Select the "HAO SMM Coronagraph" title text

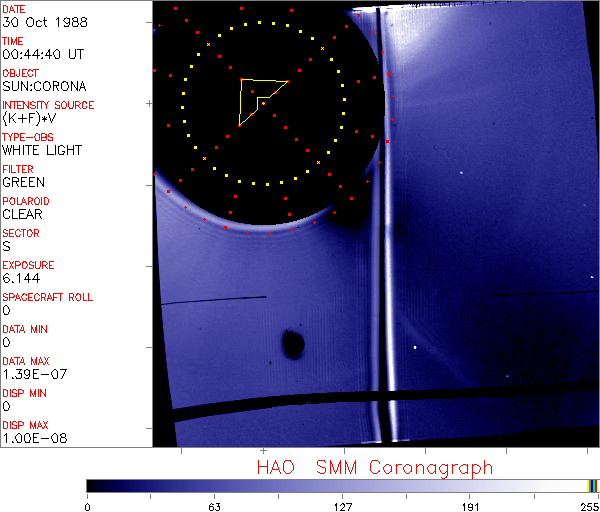click(x=374, y=467)
